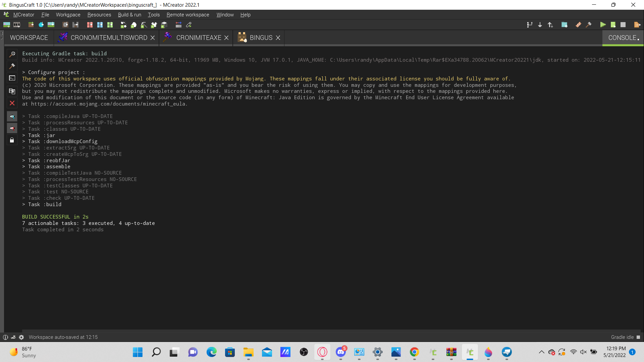This screenshot has width=644, height=362.
Task: Download remote workspace changes
Action: coord(540,24)
